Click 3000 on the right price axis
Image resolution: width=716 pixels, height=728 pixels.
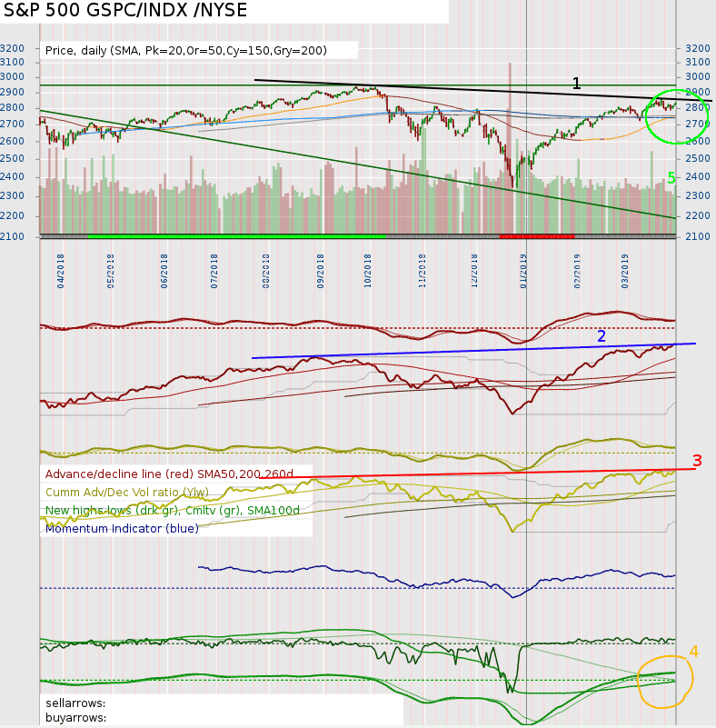(698, 76)
